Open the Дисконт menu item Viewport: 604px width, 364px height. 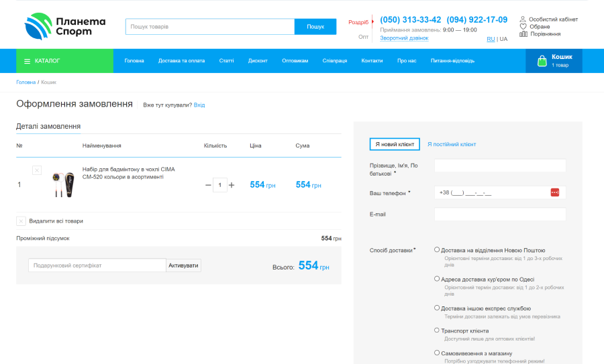coord(258,61)
